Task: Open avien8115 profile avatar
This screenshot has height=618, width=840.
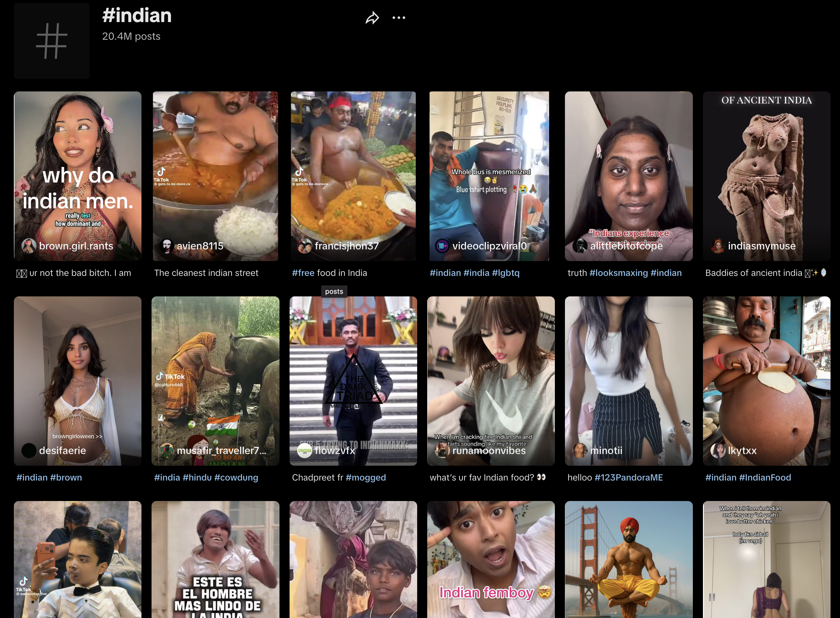Action: 167,246
